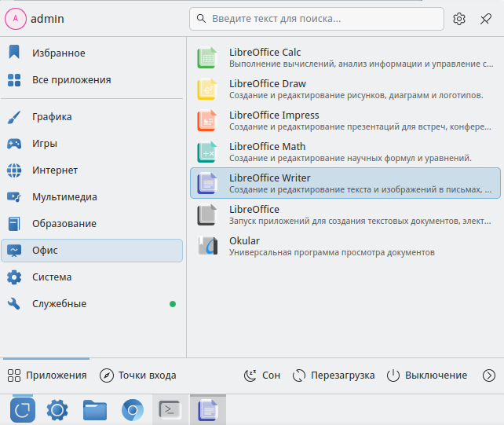Expand more session actions arrow
The image size is (504, 425).
pos(489,376)
